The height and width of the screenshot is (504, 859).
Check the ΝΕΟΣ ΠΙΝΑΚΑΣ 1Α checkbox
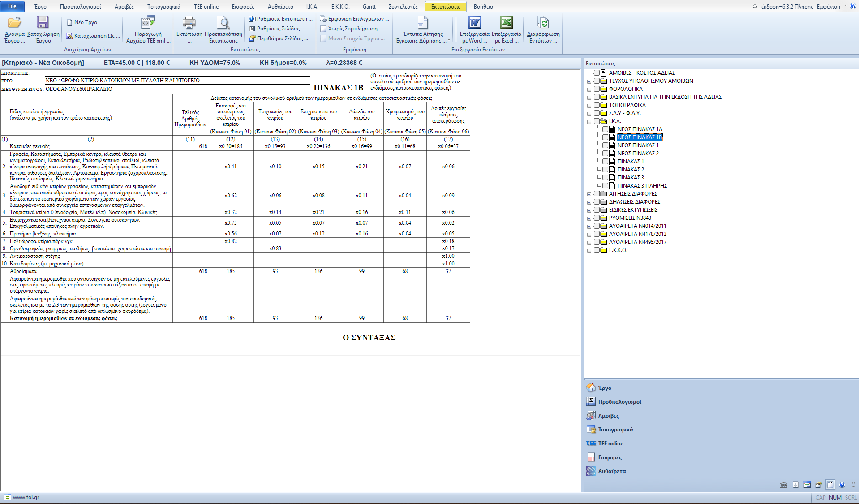point(605,129)
